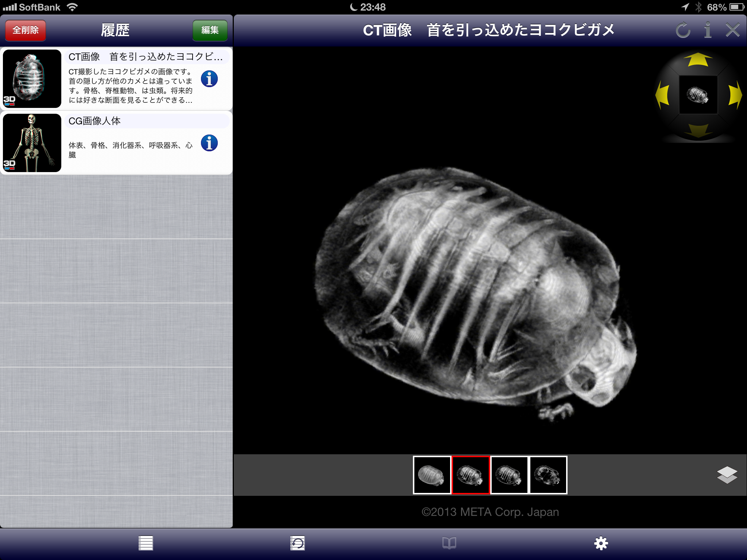Tap the yellow right rotation arrow
The width and height of the screenshot is (747, 560).
735,95
